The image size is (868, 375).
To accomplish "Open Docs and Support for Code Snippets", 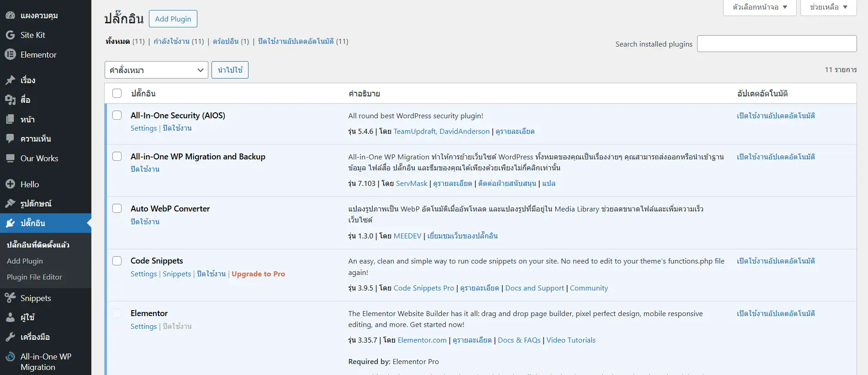I will (x=535, y=288).
